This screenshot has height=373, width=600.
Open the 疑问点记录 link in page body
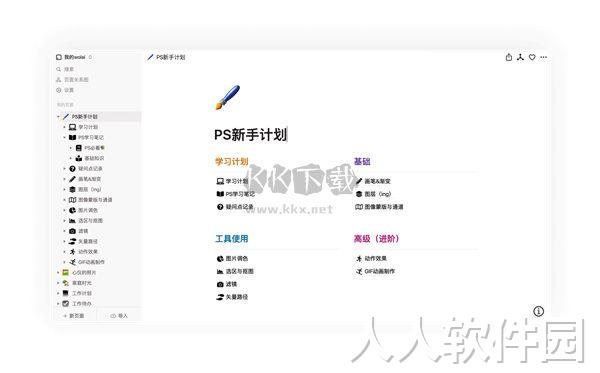(x=235, y=207)
